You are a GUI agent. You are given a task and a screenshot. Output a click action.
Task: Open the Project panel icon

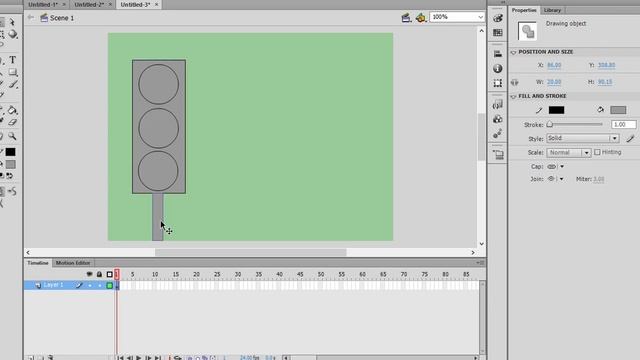(498, 155)
